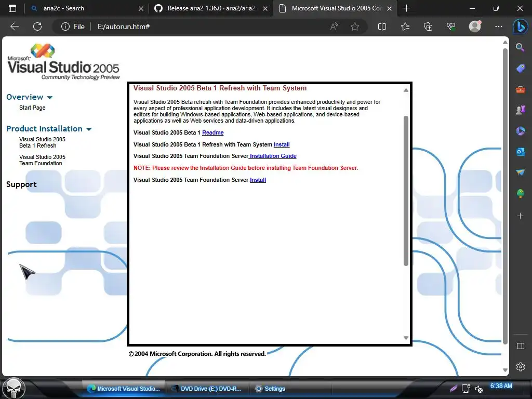
Task: Click the skull Start button
Action: tap(14, 389)
